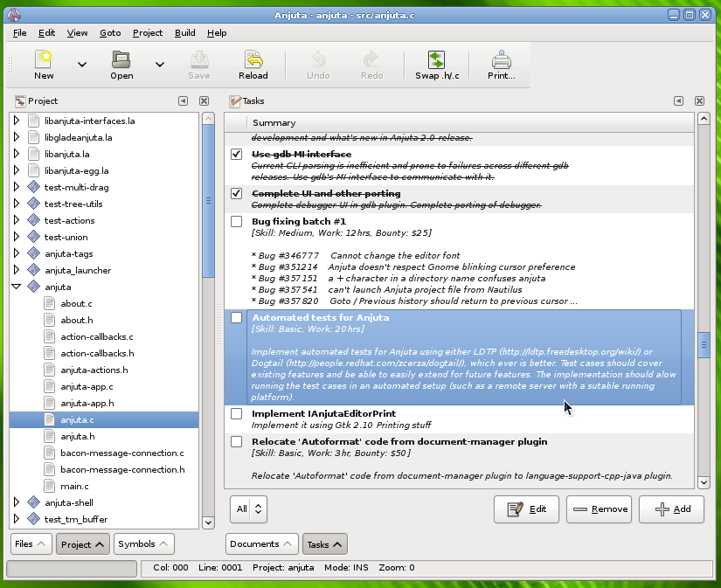The width and height of the screenshot is (721, 588).
Task: Click the New file toolbar icon
Action: point(44,59)
